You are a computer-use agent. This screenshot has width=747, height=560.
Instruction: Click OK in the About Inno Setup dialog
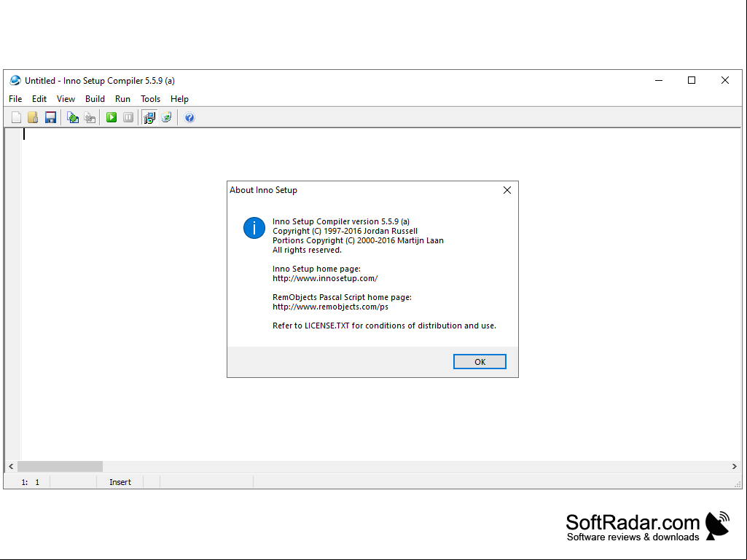480,362
